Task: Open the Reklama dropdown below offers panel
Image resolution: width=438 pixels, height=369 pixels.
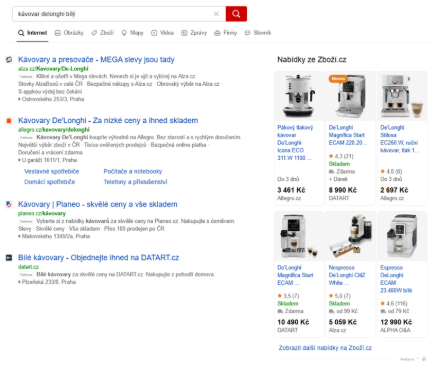Action: 409,359
